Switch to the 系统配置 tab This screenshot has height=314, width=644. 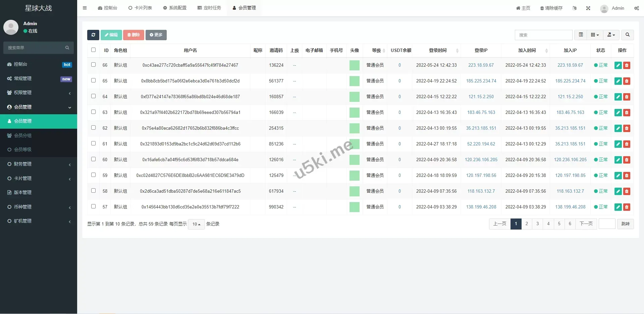coord(174,8)
